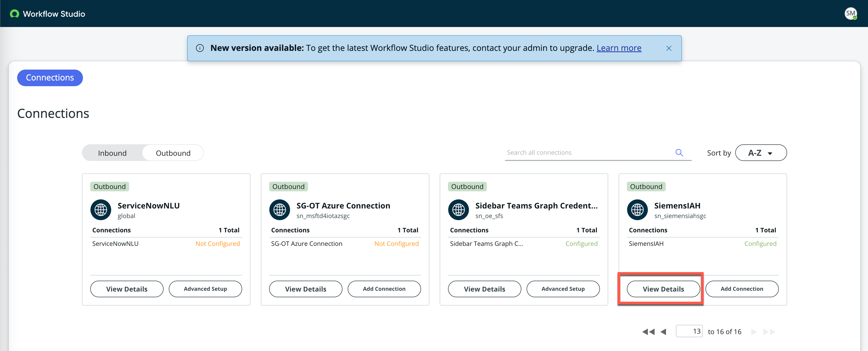Click the Outbound tag on SiemensIAH card

tap(646, 187)
